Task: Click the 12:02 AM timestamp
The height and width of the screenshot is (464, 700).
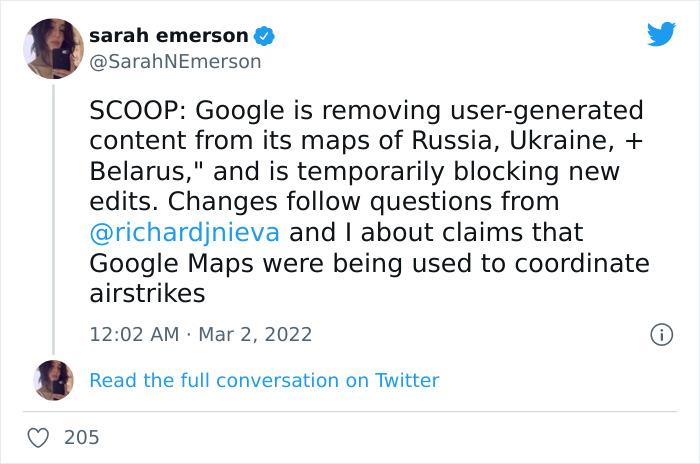Action: [134, 334]
